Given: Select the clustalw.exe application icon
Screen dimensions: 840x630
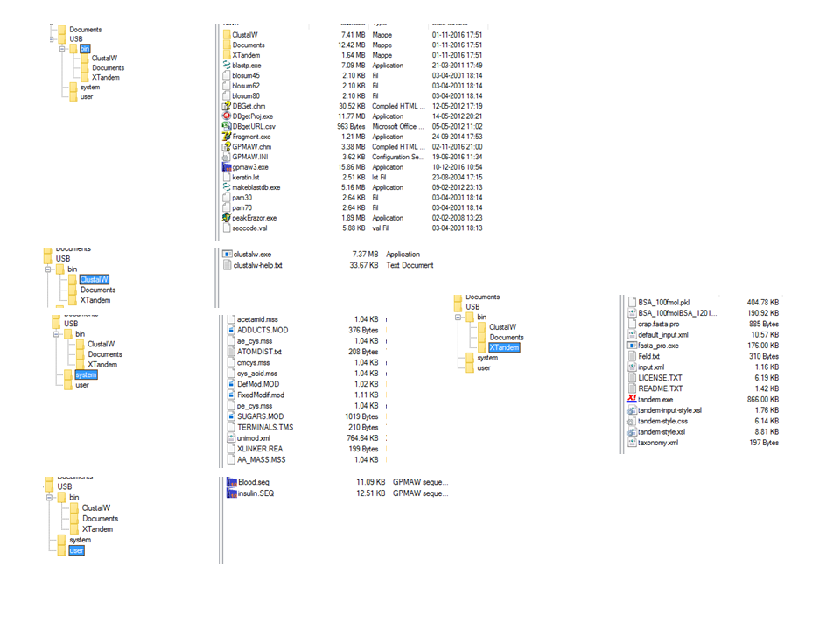Looking at the screenshot, I should click(x=227, y=255).
